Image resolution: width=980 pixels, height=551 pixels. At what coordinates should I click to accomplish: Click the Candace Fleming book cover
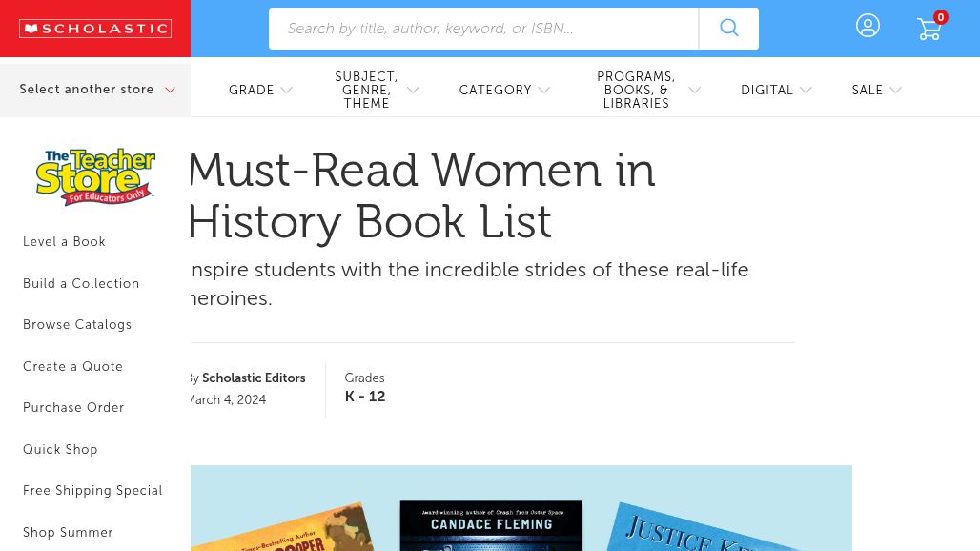click(x=491, y=525)
